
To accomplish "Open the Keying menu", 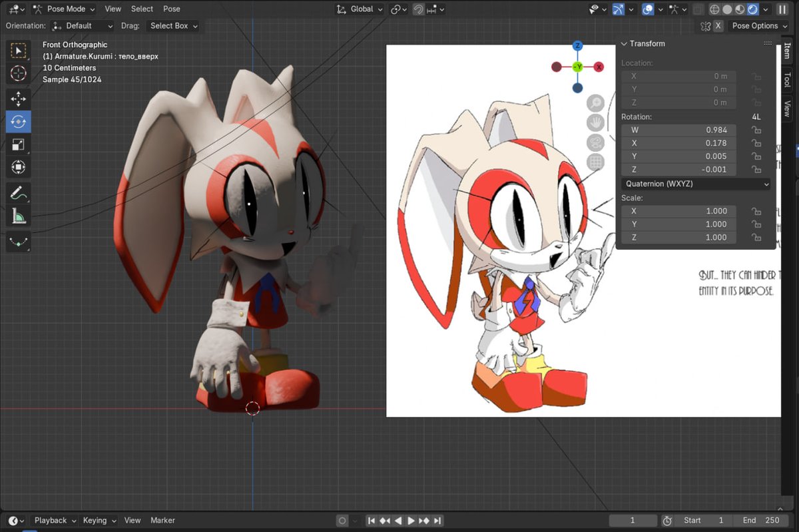I will 99,521.
